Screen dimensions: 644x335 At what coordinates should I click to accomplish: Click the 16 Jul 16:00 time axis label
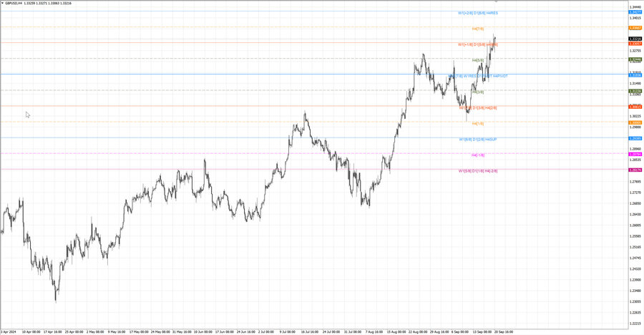tap(309, 331)
